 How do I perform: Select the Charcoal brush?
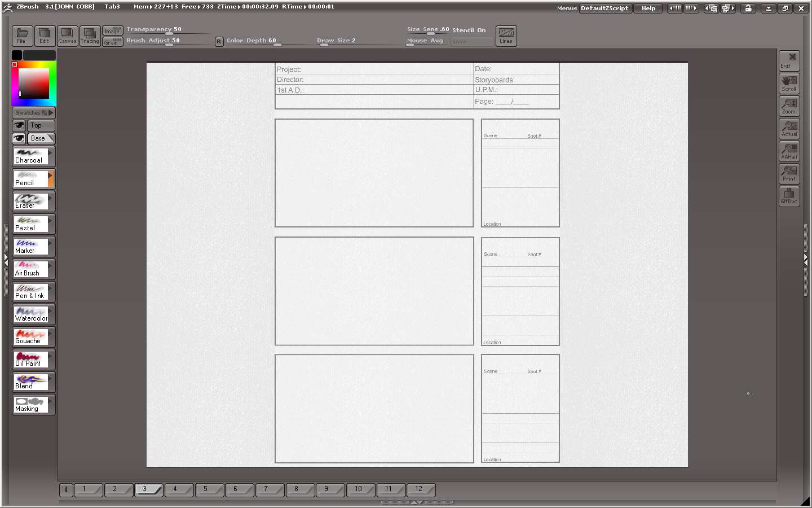30,156
